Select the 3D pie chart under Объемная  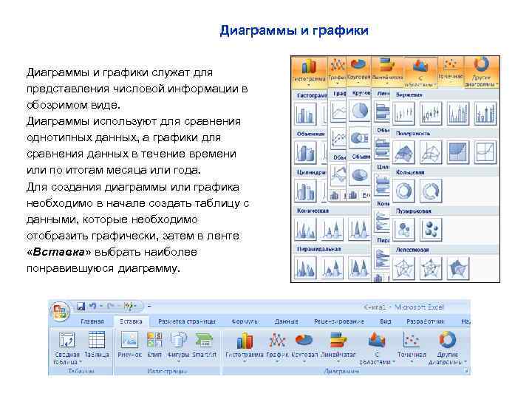[x=360, y=174]
